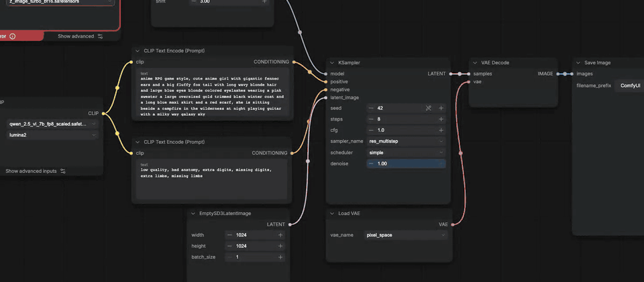The width and height of the screenshot is (644, 282).
Task: Click the width value 1024 field
Action: pos(255,235)
